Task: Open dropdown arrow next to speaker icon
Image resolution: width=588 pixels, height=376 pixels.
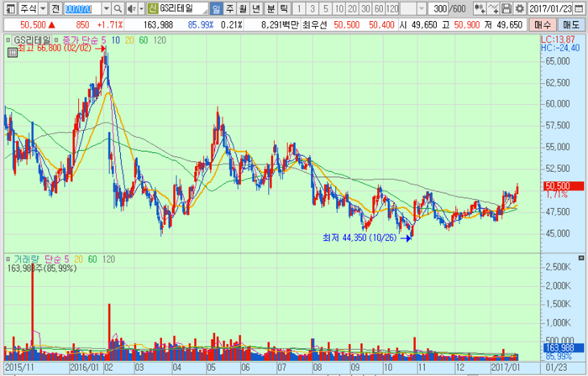Action: (139, 8)
